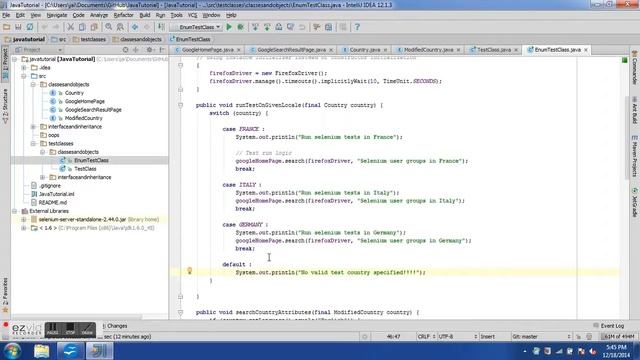Viewport: 640px width, 360px height.
Task: Click the Ezvid recorder Pause button
Action: click(52, 329)
